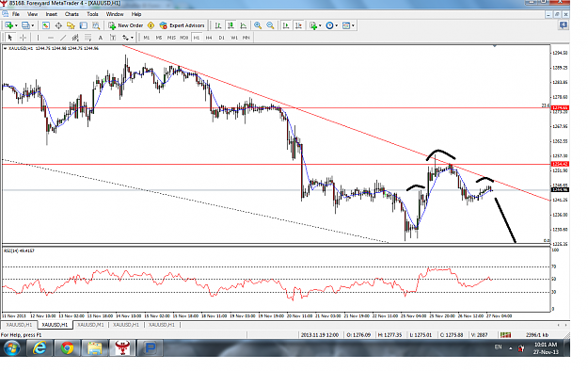This screenshot has width=588, height=371.
Task: Open the Charts menu
Action: pos(72,14)
